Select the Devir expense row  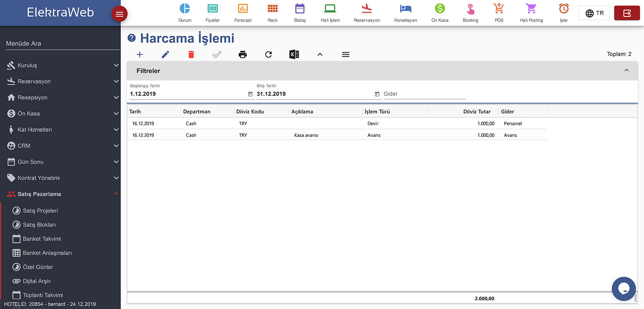[337, 124]
